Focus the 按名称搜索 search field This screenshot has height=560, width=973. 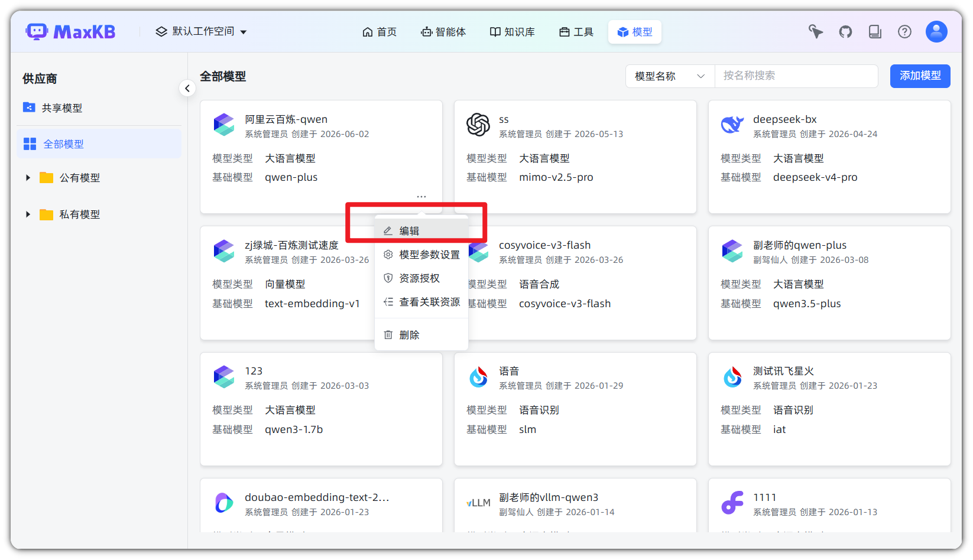point(796,76)
